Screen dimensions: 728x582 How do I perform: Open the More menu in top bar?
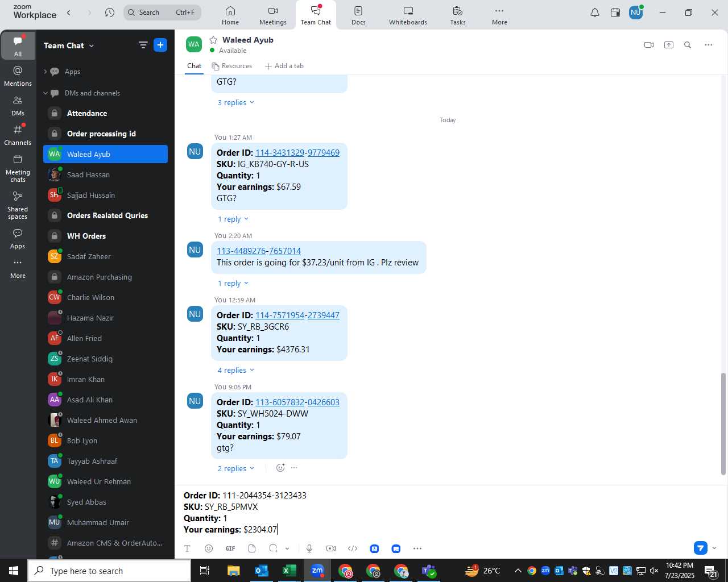click(x=499, y=15)
